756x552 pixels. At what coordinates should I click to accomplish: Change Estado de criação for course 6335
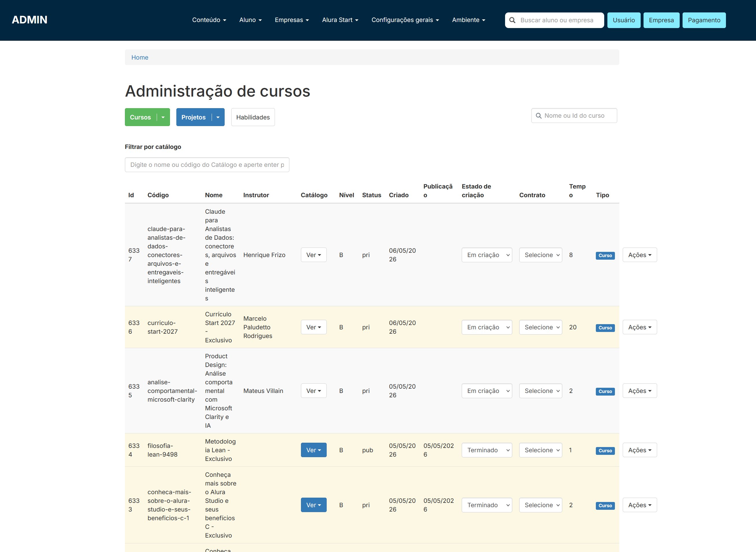(x=487, y=391)
